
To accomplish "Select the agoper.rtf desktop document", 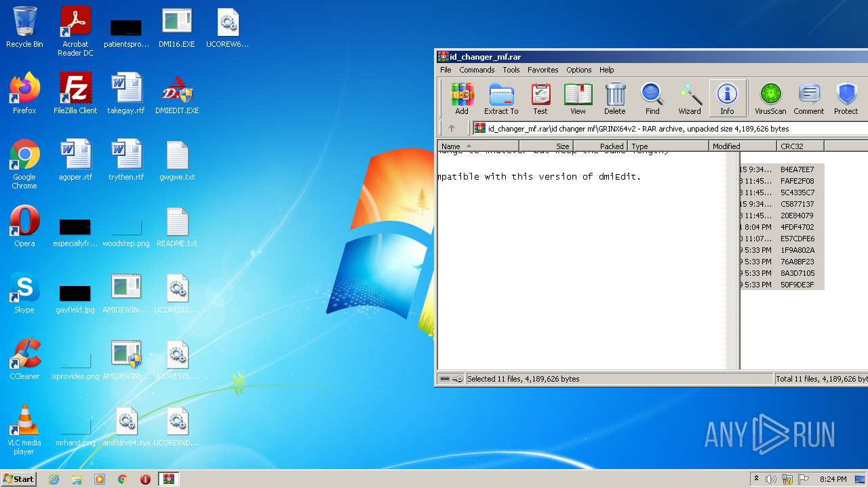I will [x=75, y=161].
